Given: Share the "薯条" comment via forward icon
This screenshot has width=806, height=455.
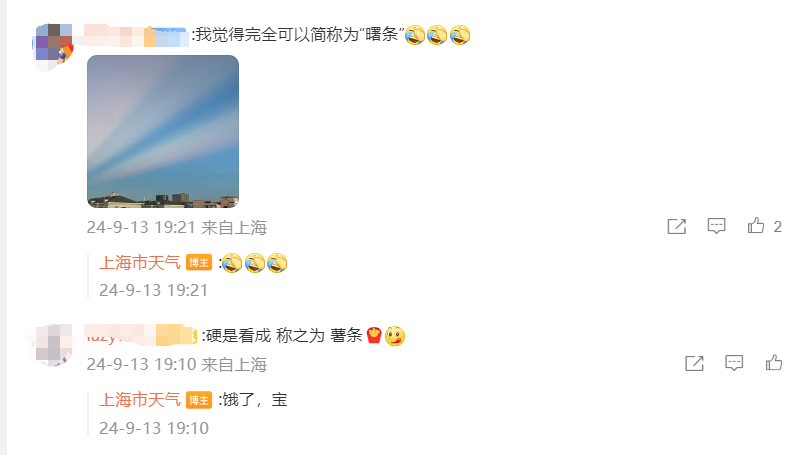Looking at the screenshot, I should pyautogui.click(x=694, y=363).
